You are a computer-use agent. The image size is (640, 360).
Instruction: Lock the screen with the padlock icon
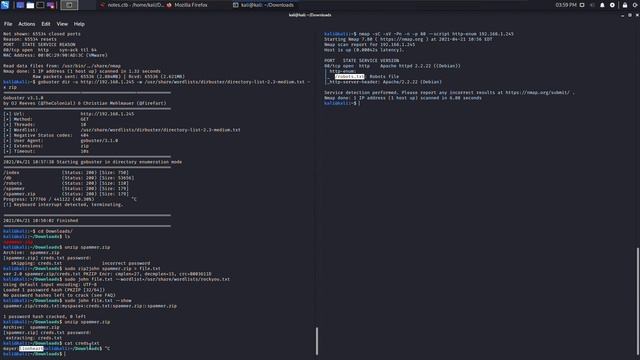click(x=625, y=5)
